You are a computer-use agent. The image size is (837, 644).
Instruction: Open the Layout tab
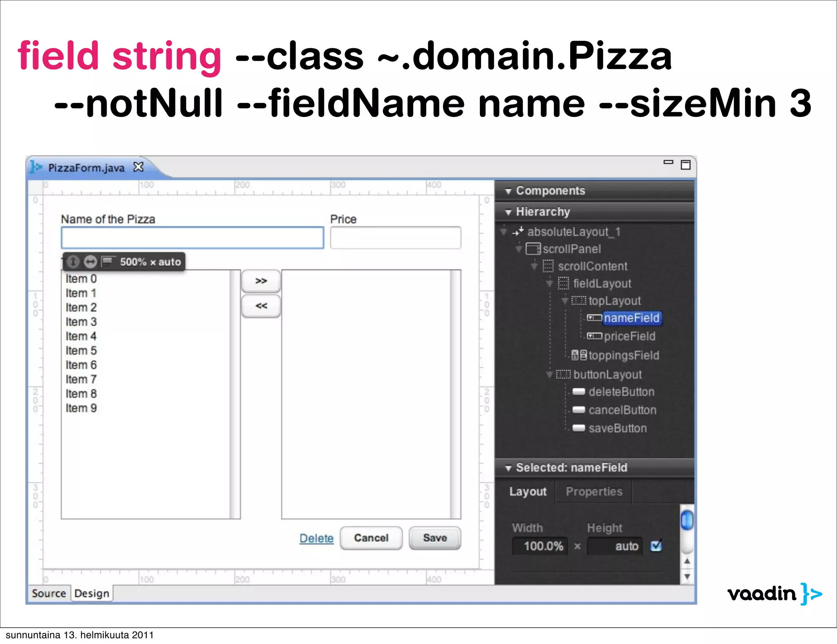pyautogui.click(x=527, y=492)
